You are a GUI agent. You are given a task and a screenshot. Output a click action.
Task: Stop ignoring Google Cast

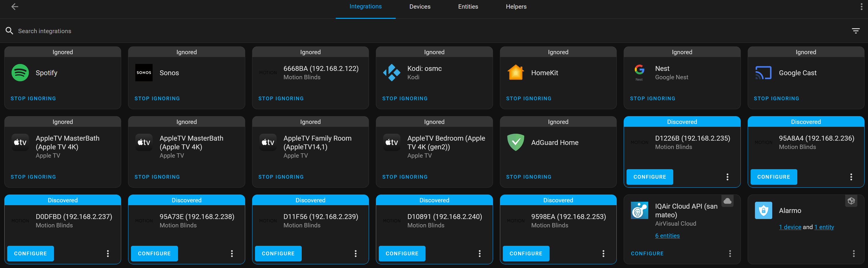click(x=776, y=99)
